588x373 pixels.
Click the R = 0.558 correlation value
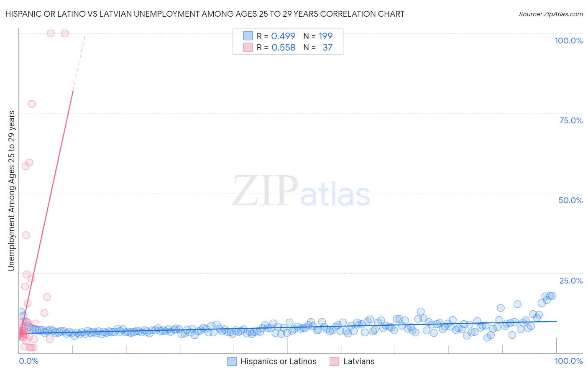[x=276, y=47]
